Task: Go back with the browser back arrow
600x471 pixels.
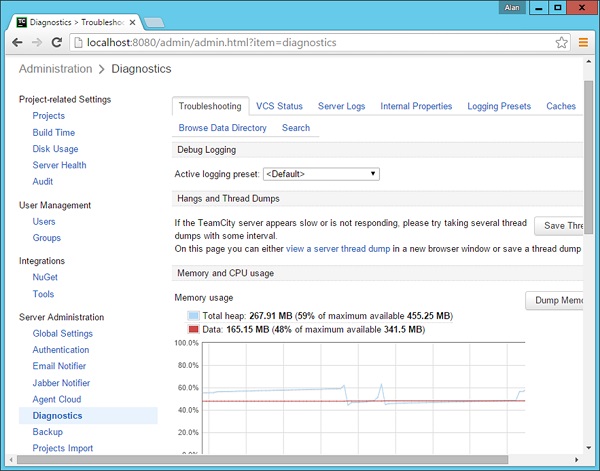Action: pyautogui.click(x=17, y=42)
